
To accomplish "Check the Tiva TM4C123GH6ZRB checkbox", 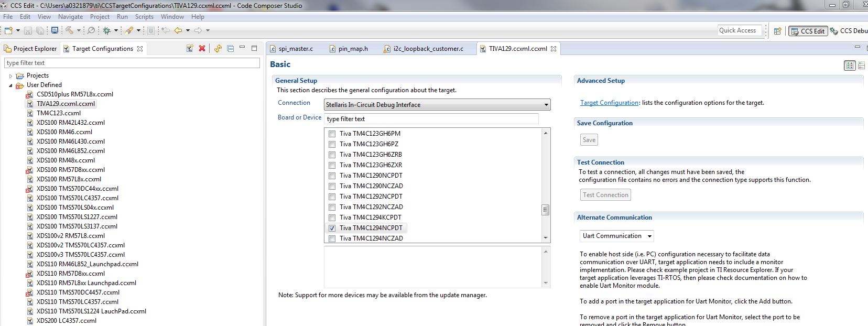I will pyautogui.click(x=332, y=155).
